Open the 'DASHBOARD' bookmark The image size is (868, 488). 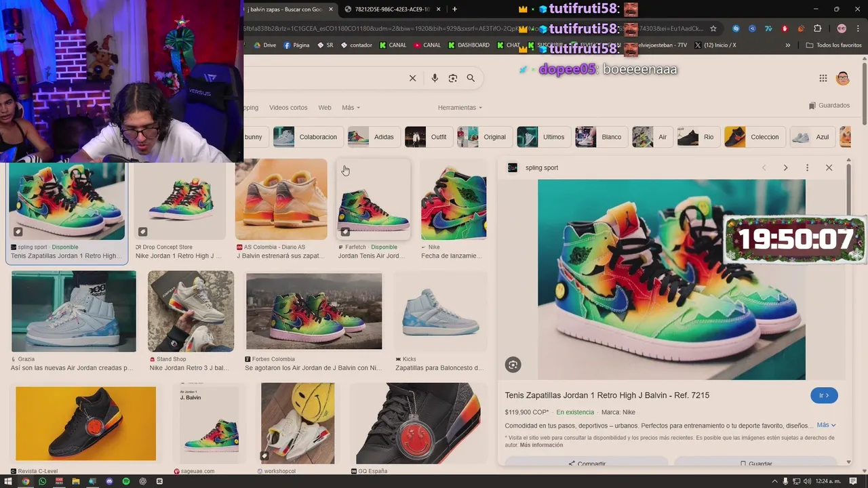pyautogui.click(x=469, y=45)
